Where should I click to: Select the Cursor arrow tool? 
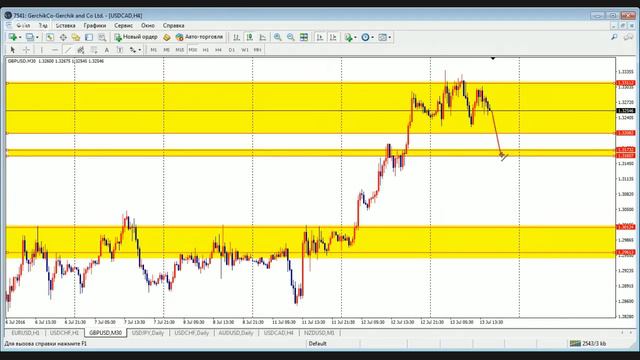13,50
